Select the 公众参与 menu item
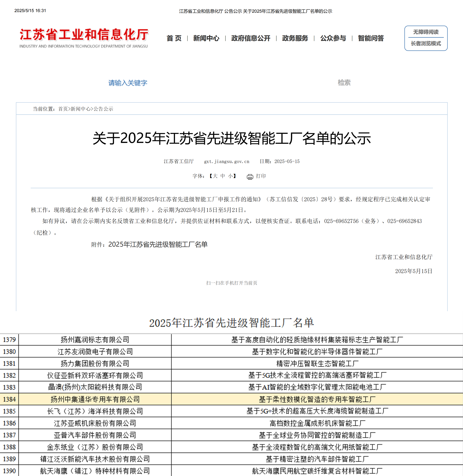Viewport: 463px width, 476px height. click(333, 38)
